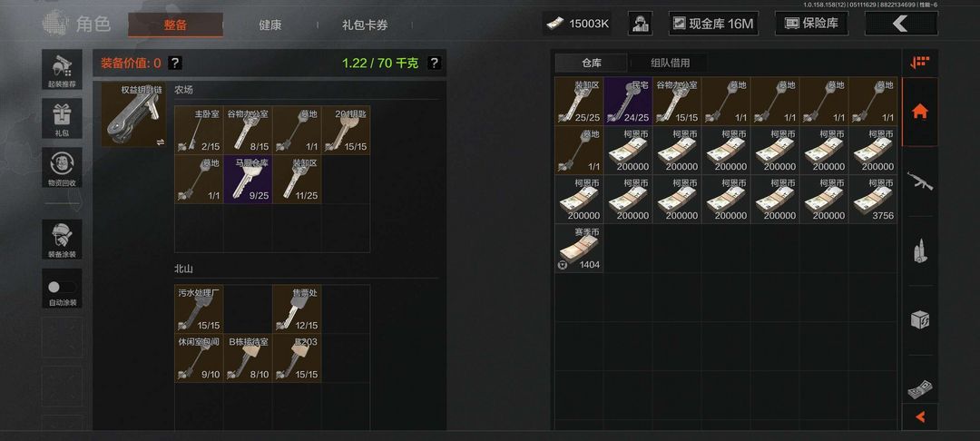
Task: Open the 起装推荐 loadout recommendation icon
Action: 62,69
